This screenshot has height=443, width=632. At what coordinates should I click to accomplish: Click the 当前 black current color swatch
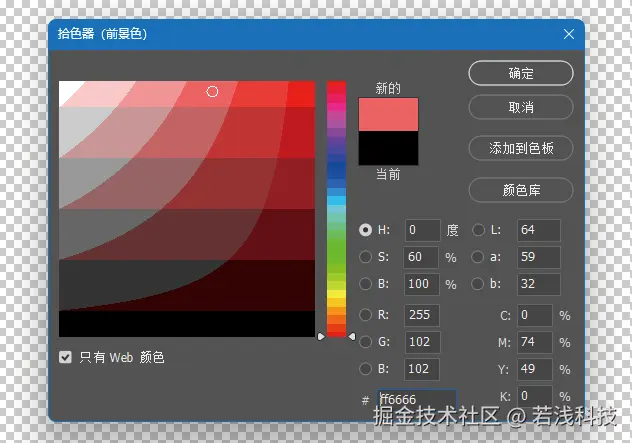pos(388,148)
